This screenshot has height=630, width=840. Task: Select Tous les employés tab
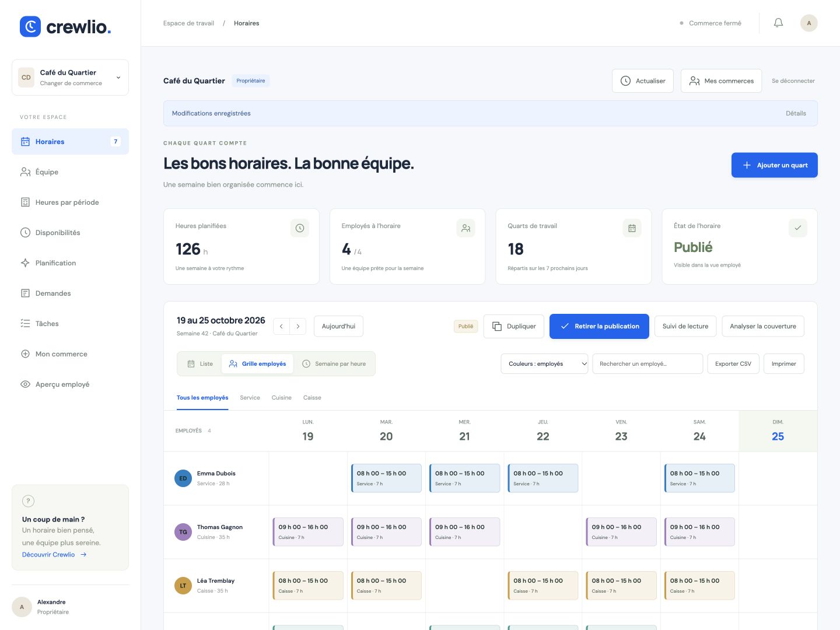coord(202,398)
